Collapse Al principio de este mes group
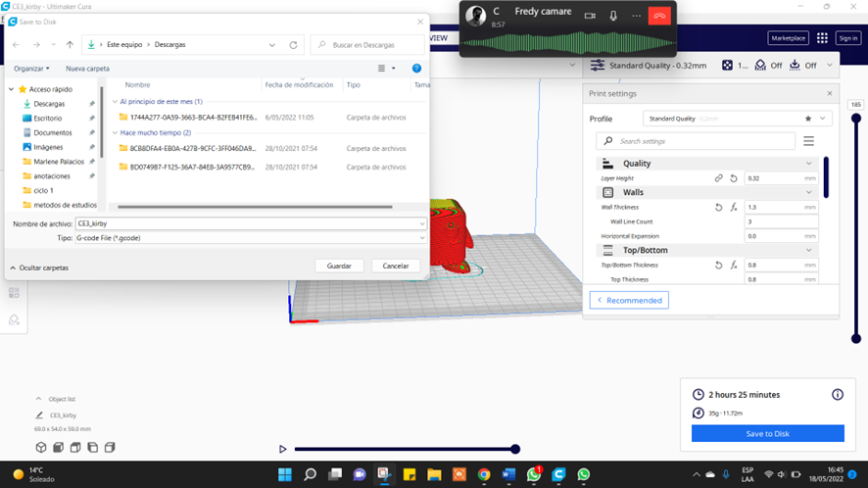The height and width of the screenshot is (488, 868). 116,101
